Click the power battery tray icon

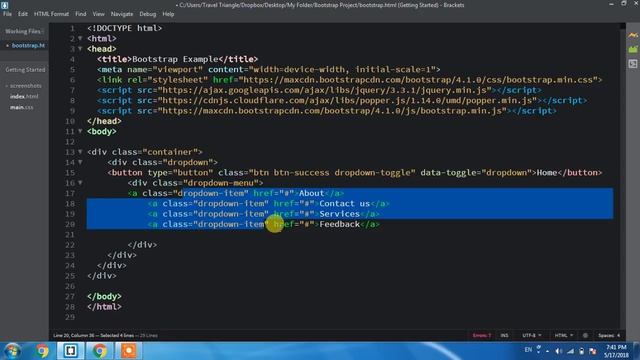click(x=582, y=351)
